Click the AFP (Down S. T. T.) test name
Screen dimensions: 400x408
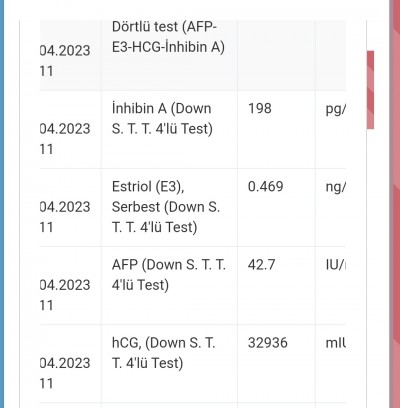click(169, 275)
